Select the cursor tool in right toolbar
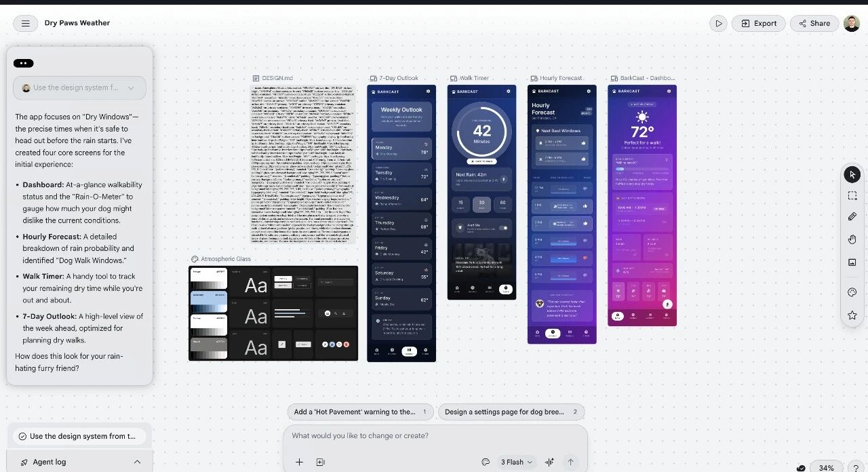Image resolution: width=868 pixels, height=472 pixels. coord(852,174)
